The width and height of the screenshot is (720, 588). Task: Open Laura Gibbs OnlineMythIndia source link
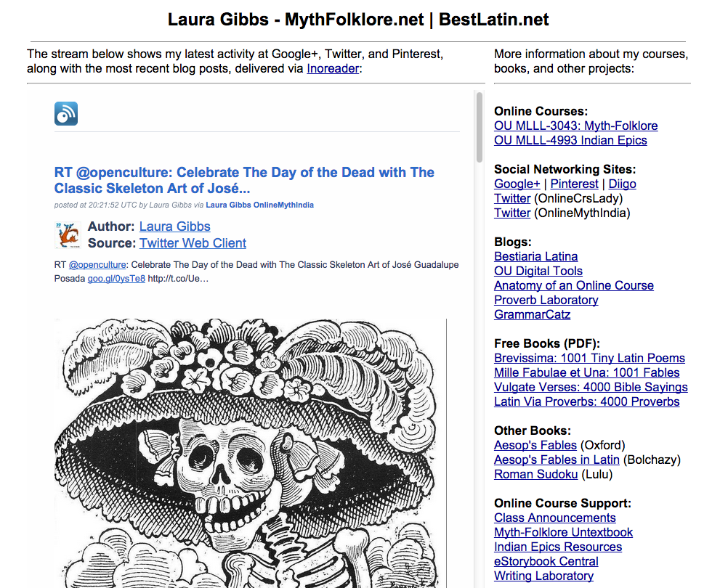point(259,205)
